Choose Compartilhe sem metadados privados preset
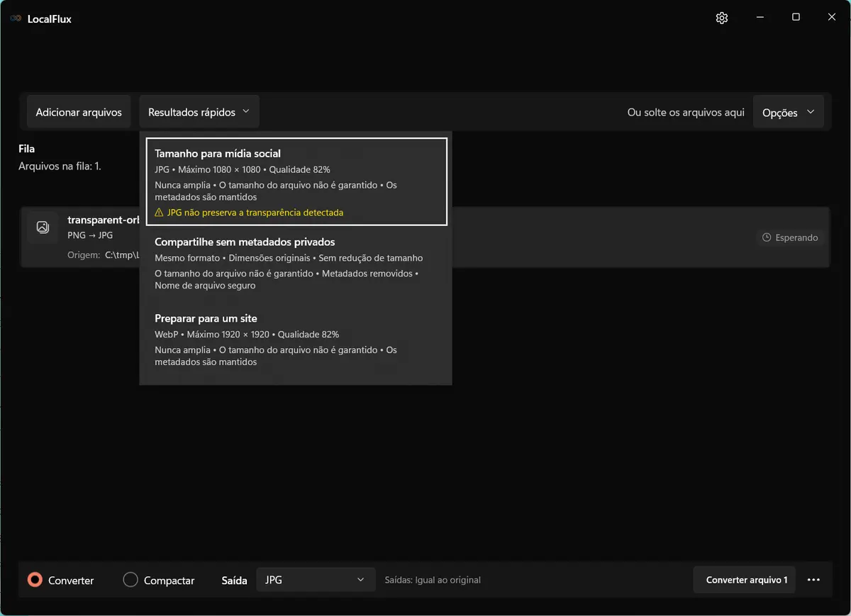 click(x=296, y=264)
